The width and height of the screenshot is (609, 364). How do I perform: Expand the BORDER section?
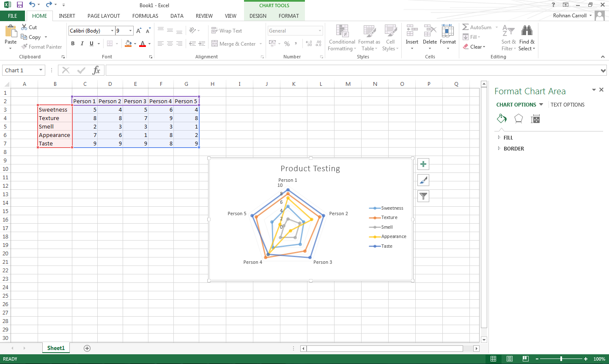pos(513,149)
